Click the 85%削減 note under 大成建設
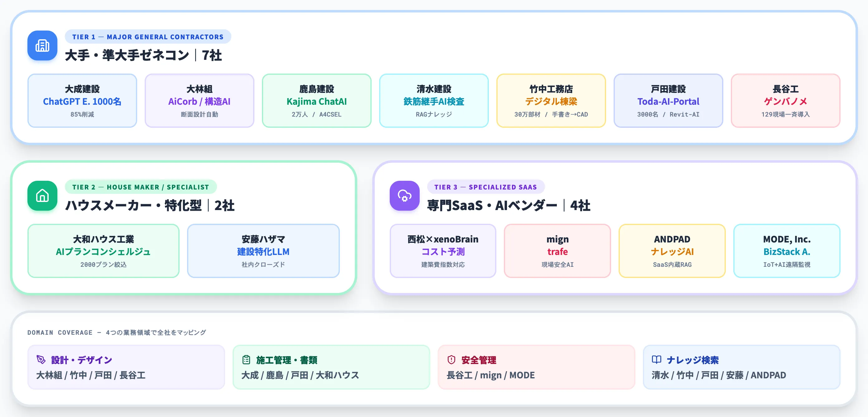 tap(82, 114)
